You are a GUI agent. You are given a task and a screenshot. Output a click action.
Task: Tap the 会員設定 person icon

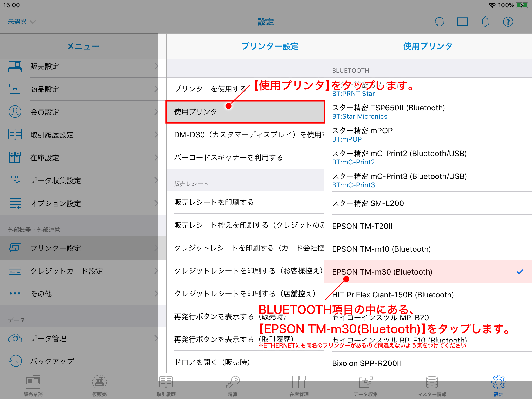15,112
